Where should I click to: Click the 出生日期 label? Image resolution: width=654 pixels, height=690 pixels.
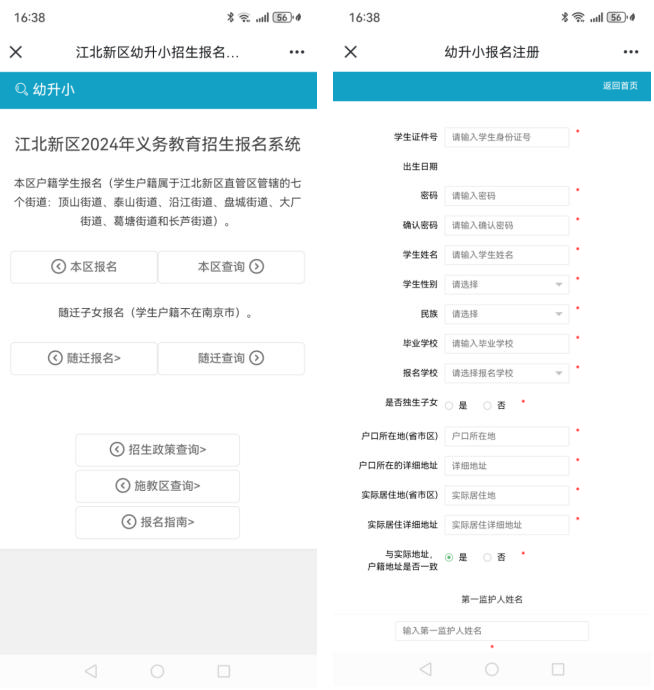click(420, 166)
